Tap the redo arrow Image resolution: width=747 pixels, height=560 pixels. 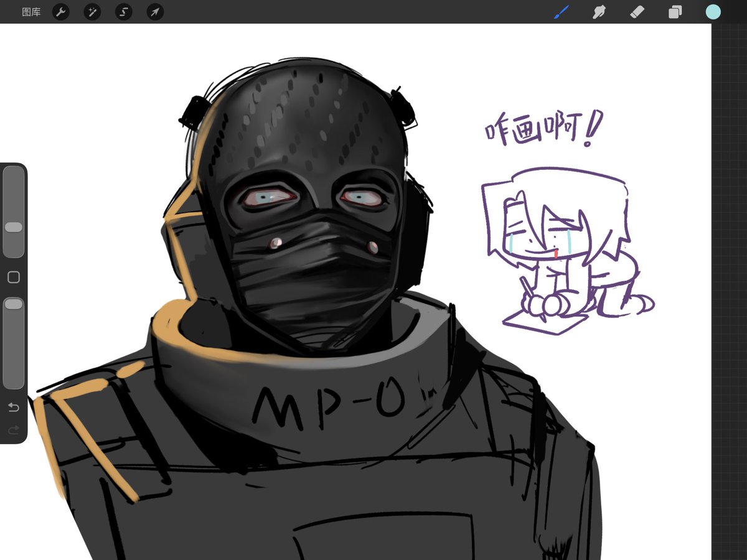(13, 429)
